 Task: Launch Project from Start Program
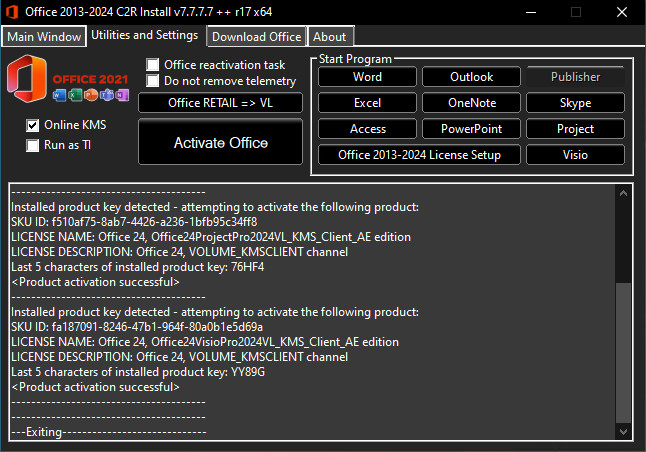point(576,129)
